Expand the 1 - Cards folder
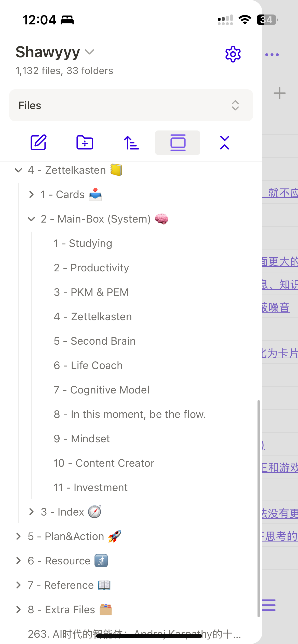The height and width of the screenshot is (644, 298). pyautogui.click(x=31, y=195)
